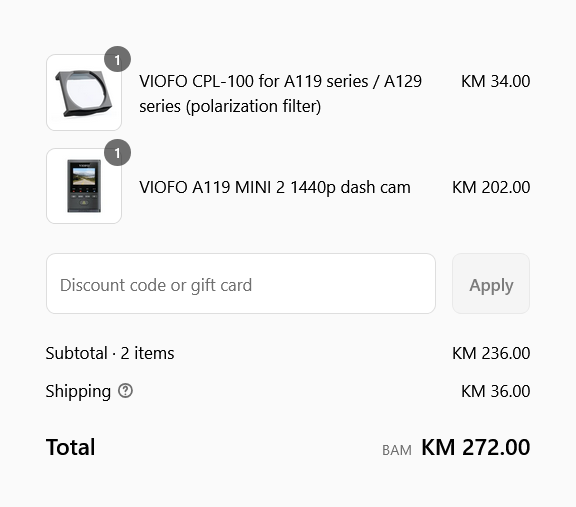Image resolution: width=576 pixels, height=507 pixels.
Task: Click the KM 236.00 subtotal amount
Action: coord(491,353)
